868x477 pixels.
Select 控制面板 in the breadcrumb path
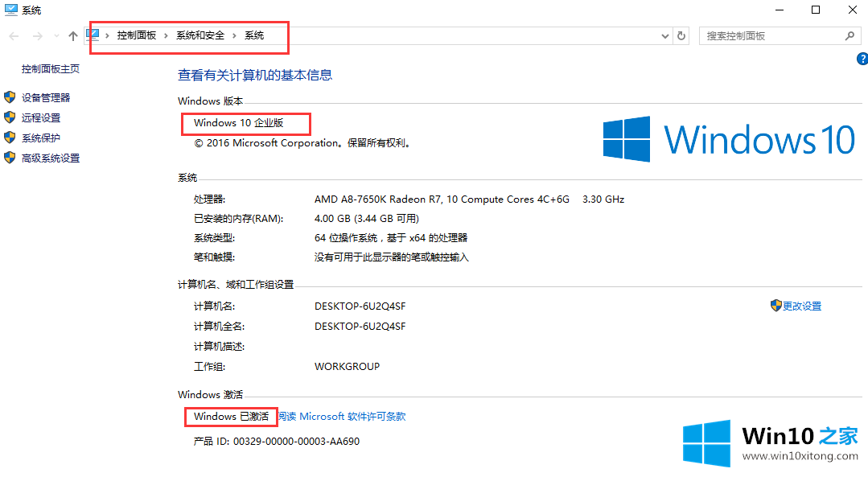(136, 35)
